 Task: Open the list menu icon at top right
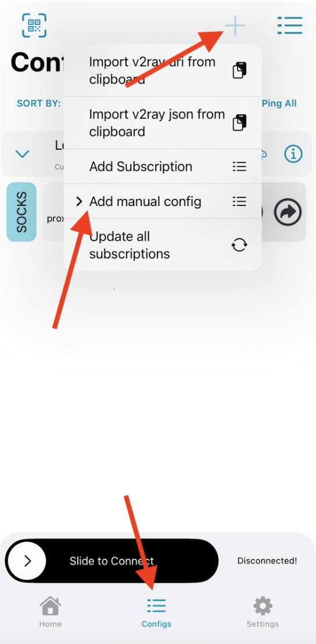pyautogui.click(x=290, y=26)
